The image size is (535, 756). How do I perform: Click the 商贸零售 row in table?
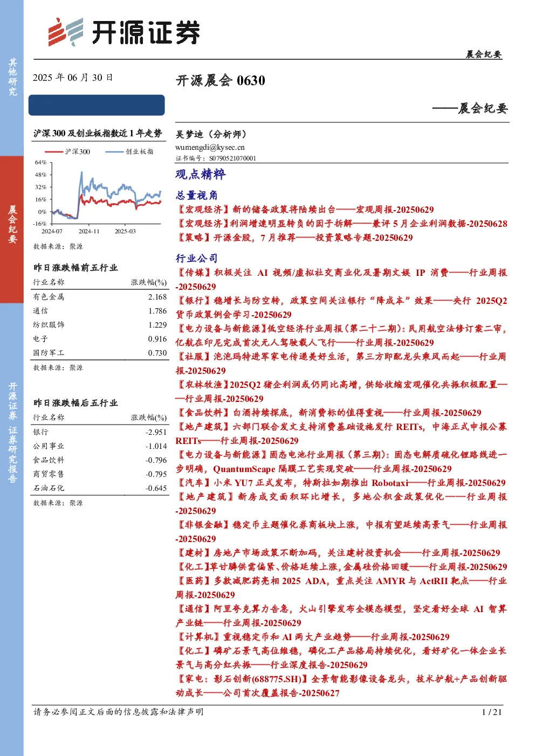click(x=100, y=474)
